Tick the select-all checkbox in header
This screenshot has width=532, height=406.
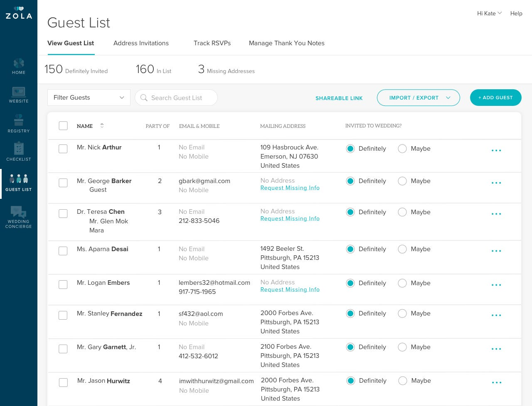pyautogui.click(x=63, y=126)
